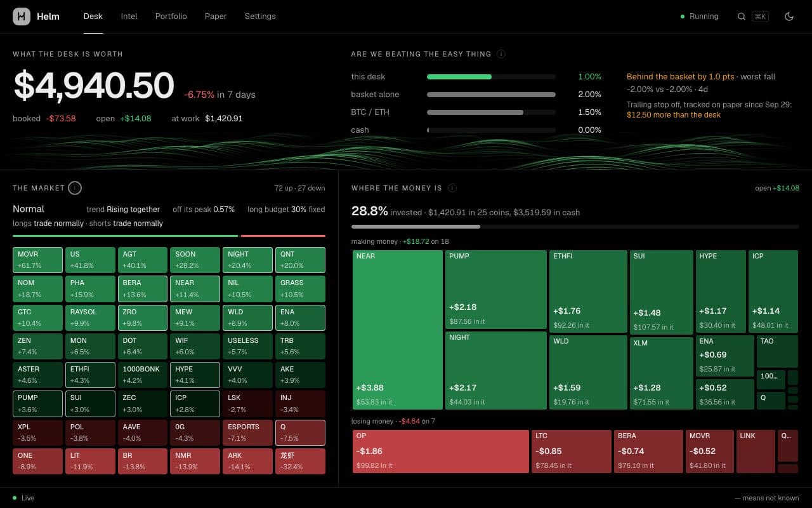Click the OP -$1.86 losing block
Image resolution: width=812 pixels, height=508 pixels.
pyautogui.click(x=441, y=451)
